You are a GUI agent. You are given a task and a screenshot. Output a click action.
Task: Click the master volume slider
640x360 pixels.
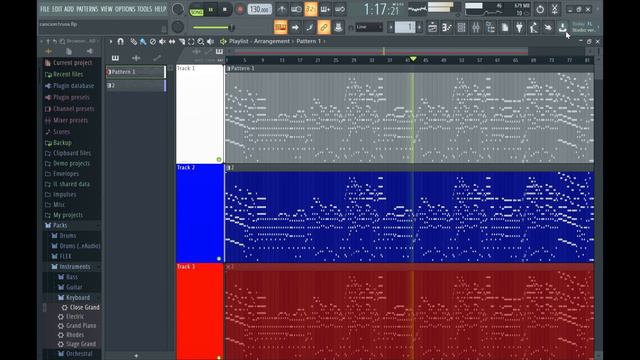(213, 27)
